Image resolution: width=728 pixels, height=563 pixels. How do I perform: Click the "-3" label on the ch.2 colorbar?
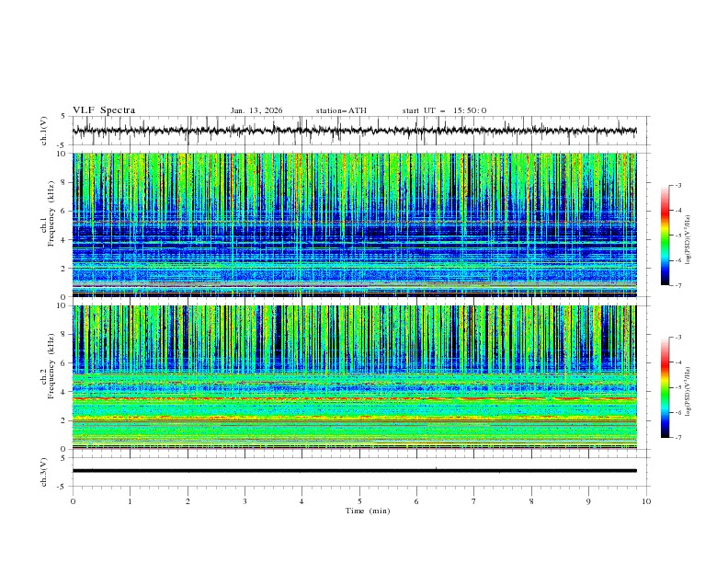[x=678, y=338]
